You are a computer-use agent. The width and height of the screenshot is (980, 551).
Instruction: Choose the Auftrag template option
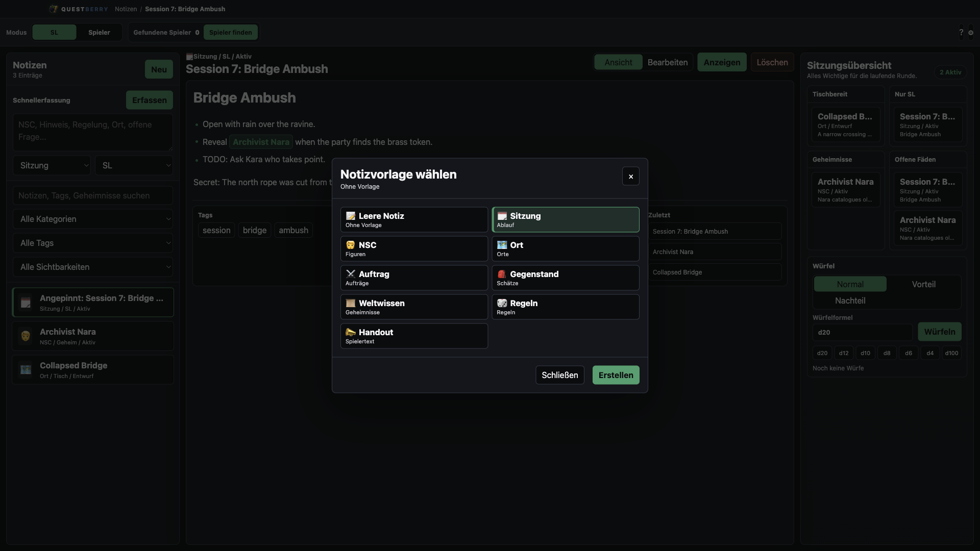pyautogui.click(x=414, y=278)
